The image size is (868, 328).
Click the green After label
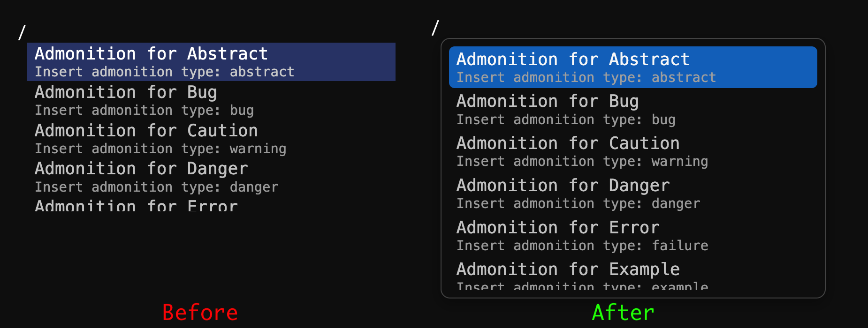pyautogui.click(x=623, y=313)
